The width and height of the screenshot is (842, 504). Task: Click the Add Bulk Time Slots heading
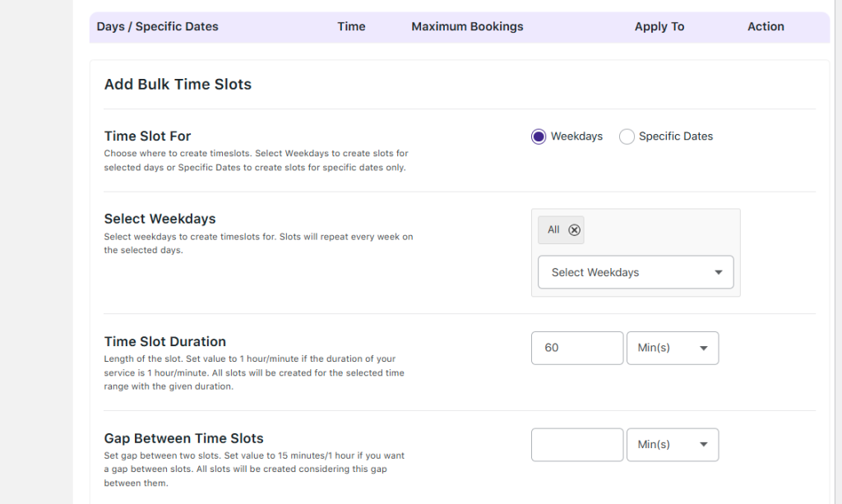point(178,84)
